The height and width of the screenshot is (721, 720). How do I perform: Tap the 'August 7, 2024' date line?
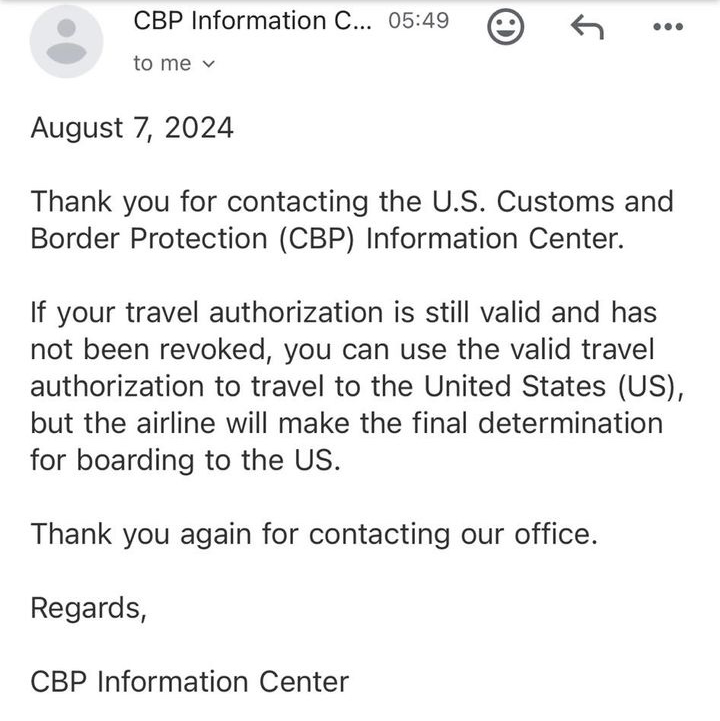pos(132,128)
